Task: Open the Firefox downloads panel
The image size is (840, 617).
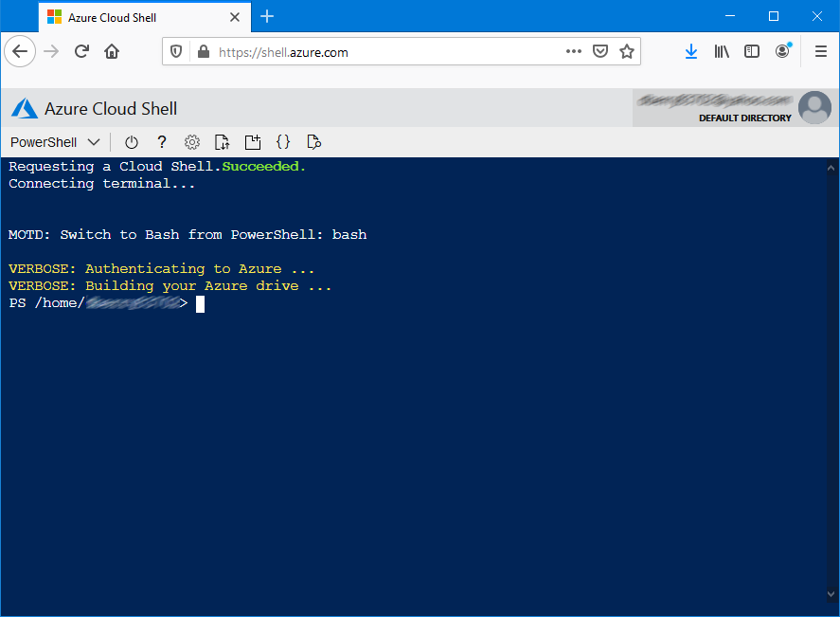Action: tap(691, 51)
